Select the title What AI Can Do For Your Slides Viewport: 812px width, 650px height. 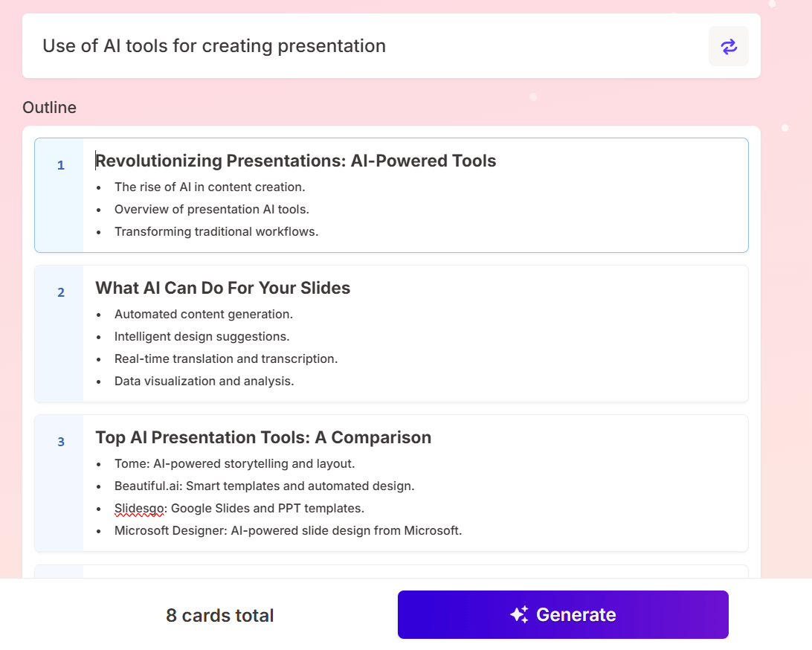point(222,288)
